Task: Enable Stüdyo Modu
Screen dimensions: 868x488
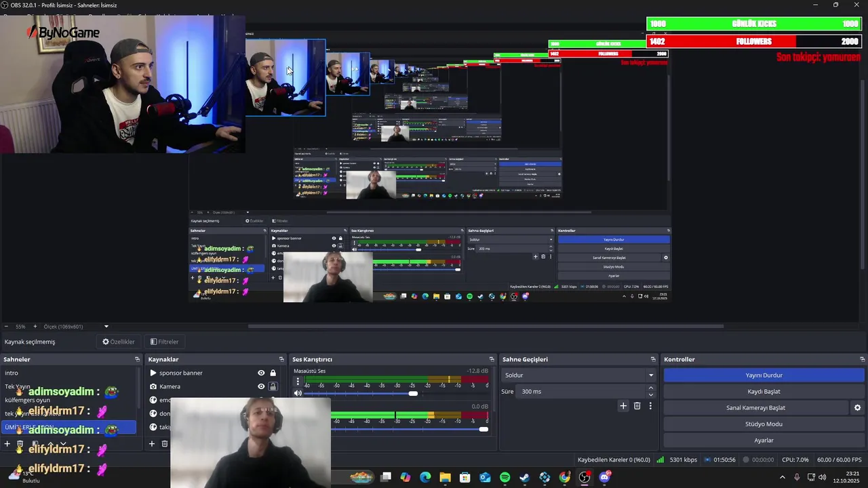Action: click(x=764, y=424)
